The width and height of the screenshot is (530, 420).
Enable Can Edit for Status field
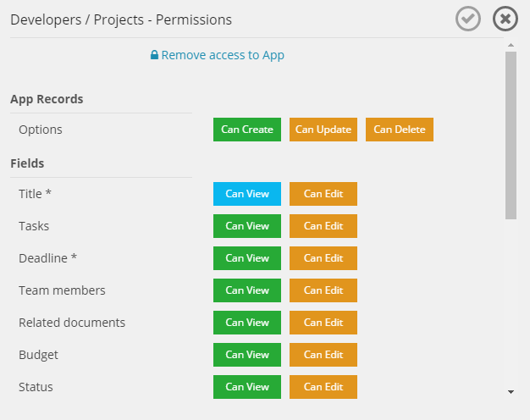[x=323, y=387]
